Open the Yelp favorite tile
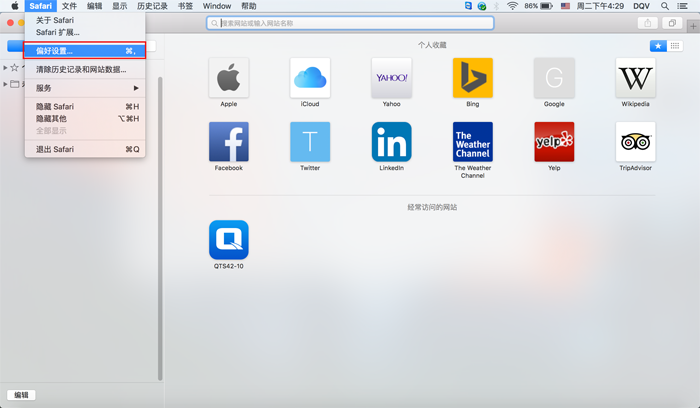 point(554,142)
